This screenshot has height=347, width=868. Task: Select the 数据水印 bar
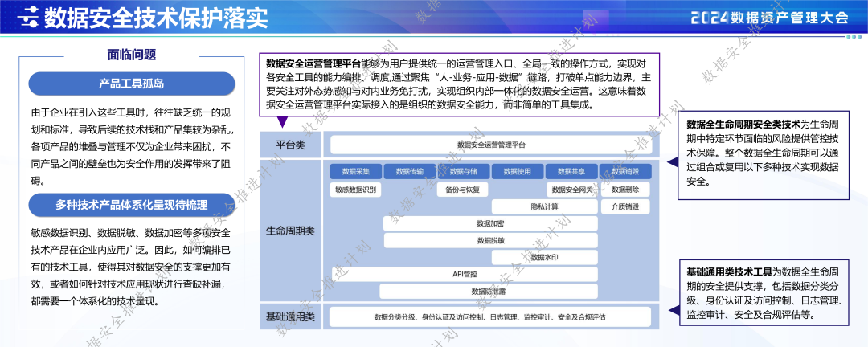tap(545, 257)
